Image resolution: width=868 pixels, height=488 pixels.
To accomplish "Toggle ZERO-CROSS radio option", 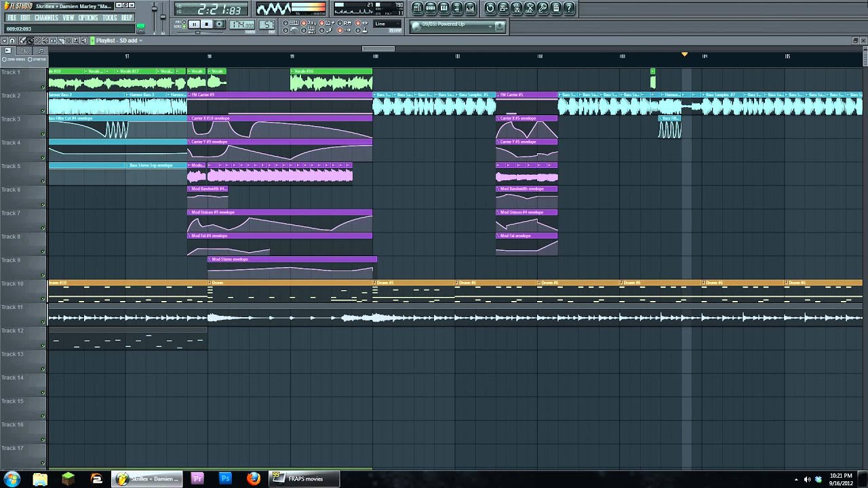I will pos(15,59).
